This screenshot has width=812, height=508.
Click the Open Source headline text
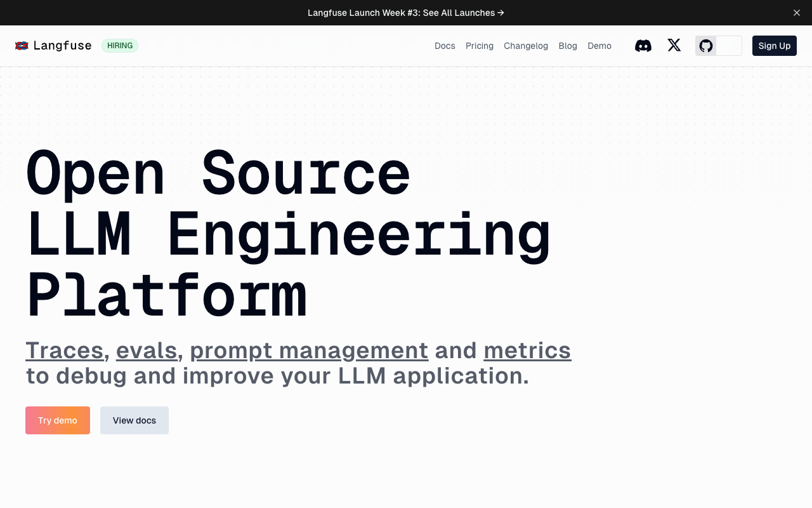click(218, 174)
